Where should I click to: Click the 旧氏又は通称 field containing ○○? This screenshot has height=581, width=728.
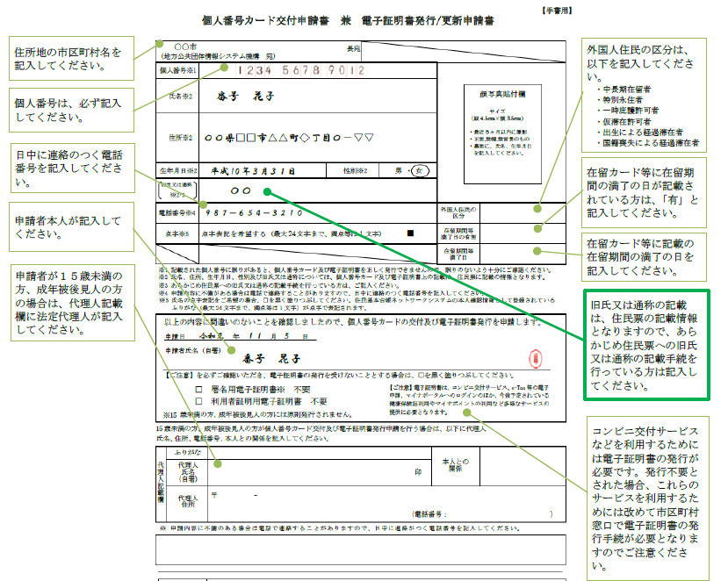(318, 190)
